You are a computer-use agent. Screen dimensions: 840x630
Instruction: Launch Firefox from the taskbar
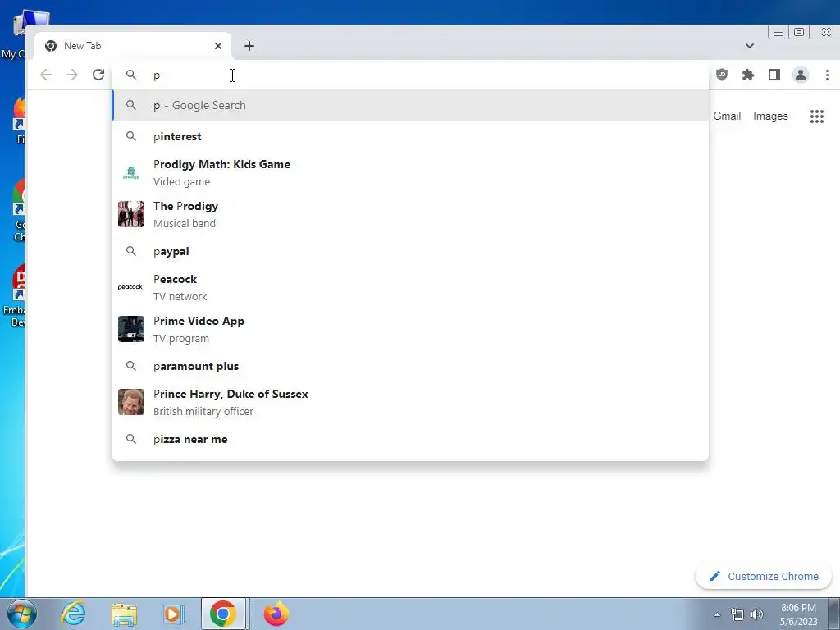point(276,614)
